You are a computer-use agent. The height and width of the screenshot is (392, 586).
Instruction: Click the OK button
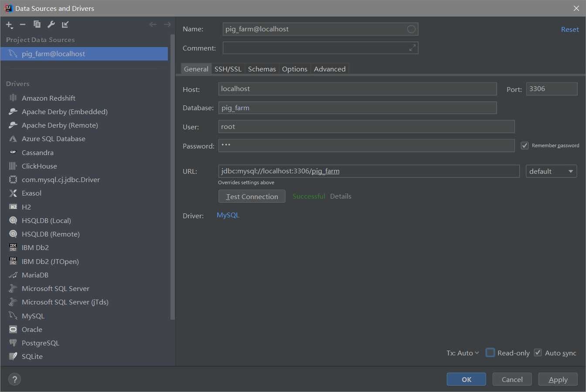(x=467, y=379)
